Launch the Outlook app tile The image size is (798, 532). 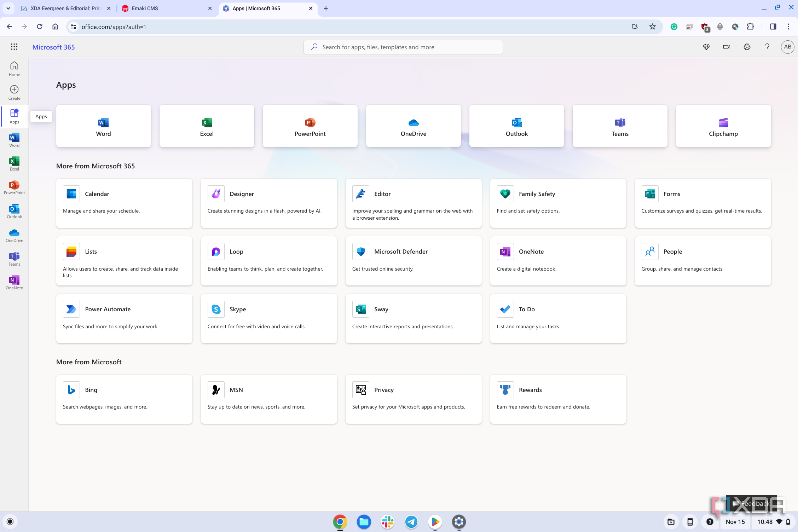click(516, 126)
